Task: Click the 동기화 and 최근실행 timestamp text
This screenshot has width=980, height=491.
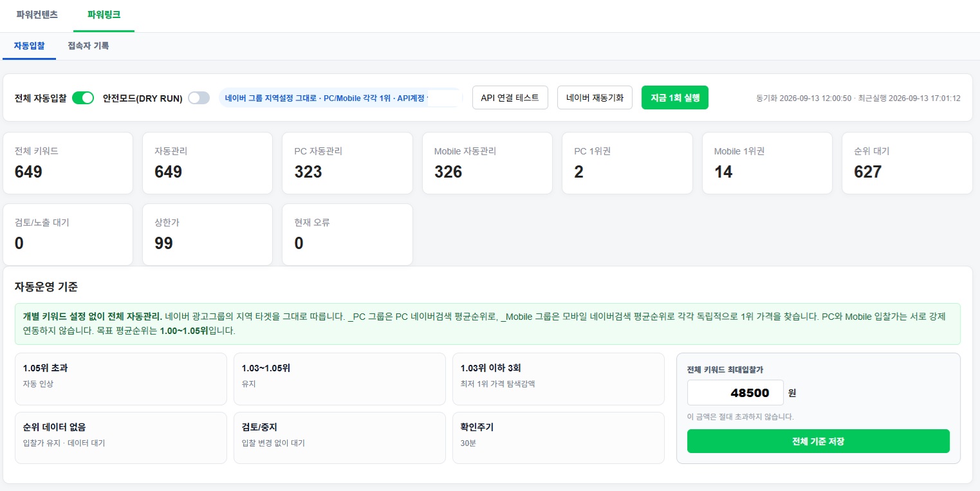Action: click(858, 98)
